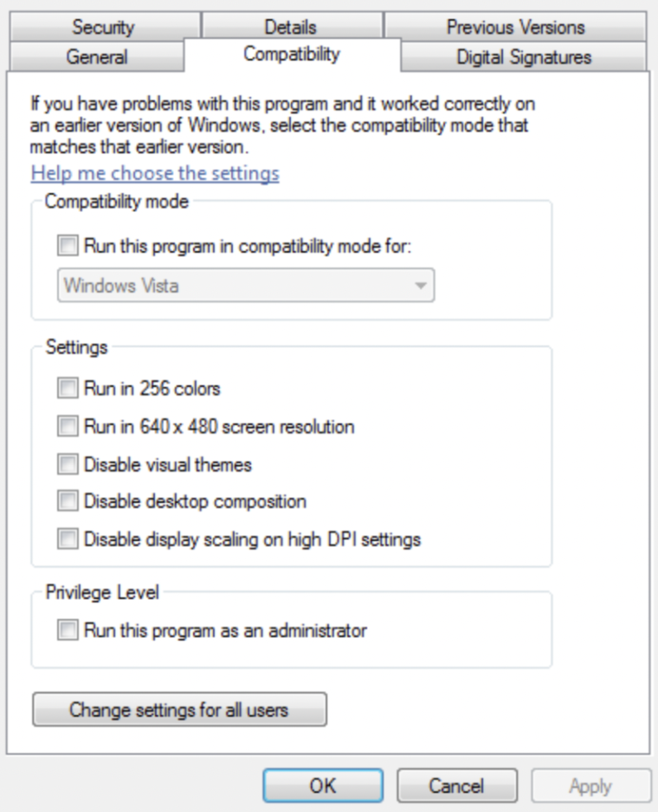Screen dimensions: 658x812
Task: Select the General tab
Action: (96, 57)
